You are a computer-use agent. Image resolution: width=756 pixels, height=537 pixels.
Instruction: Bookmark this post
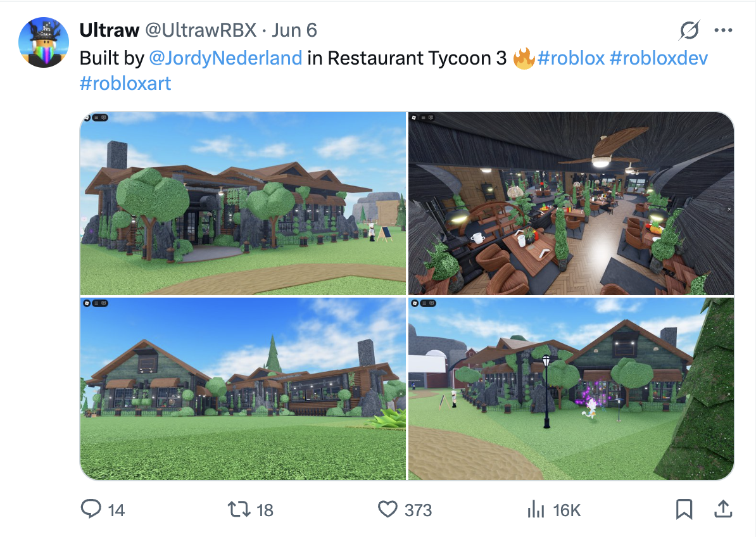coord(684,509)
